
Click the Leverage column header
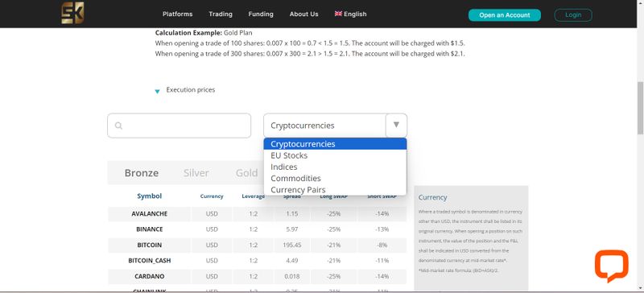253,196
